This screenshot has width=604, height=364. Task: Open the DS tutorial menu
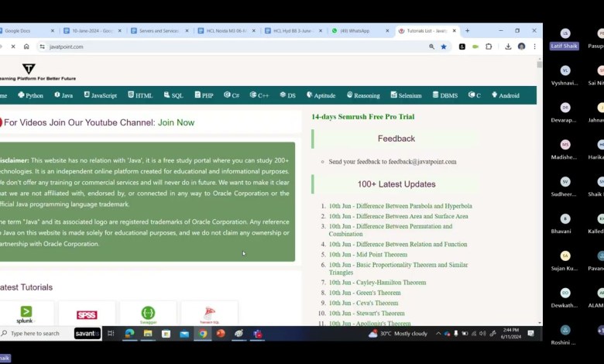coord(288,95)
